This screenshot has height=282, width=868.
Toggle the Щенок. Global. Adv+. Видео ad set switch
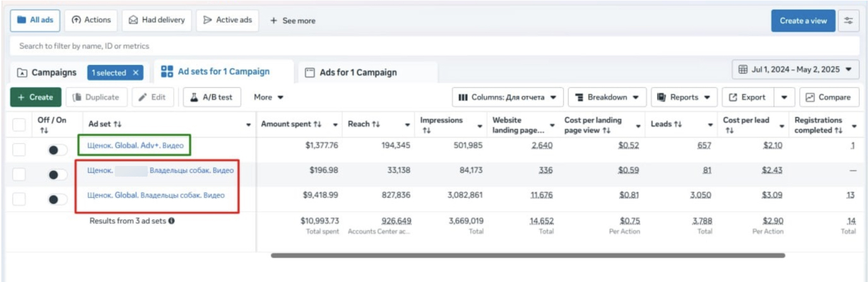pyautogui.click(x=57, y=150)
